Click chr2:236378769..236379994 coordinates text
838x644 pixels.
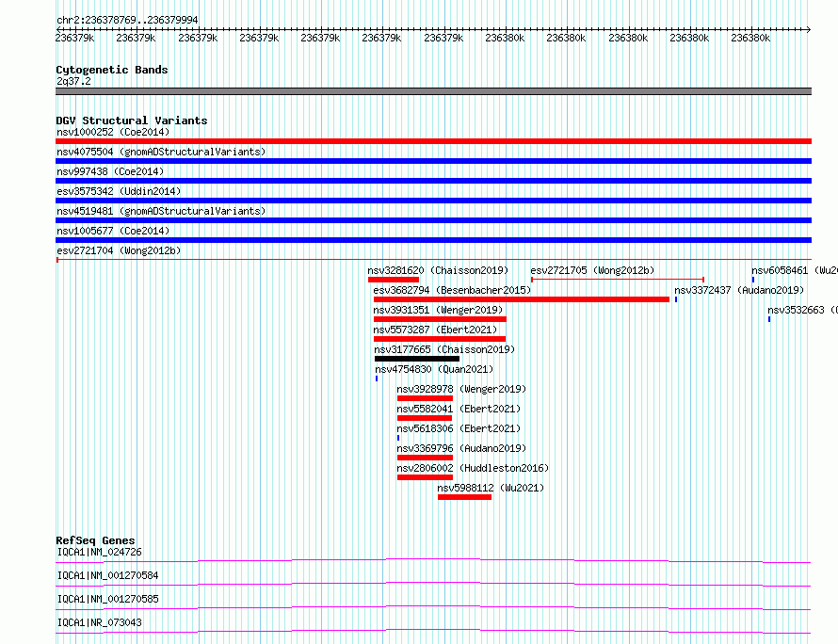tap(127, 20)
